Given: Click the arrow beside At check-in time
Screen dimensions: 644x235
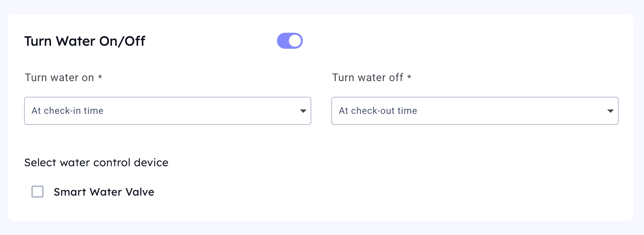Looking at the screenshot, I should (303, 111).
